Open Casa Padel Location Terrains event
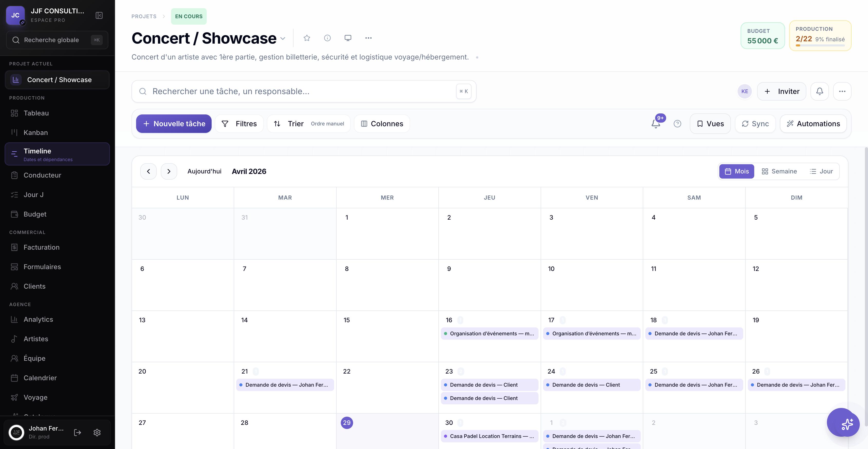 pyautogui.click(x=489, y=436)
